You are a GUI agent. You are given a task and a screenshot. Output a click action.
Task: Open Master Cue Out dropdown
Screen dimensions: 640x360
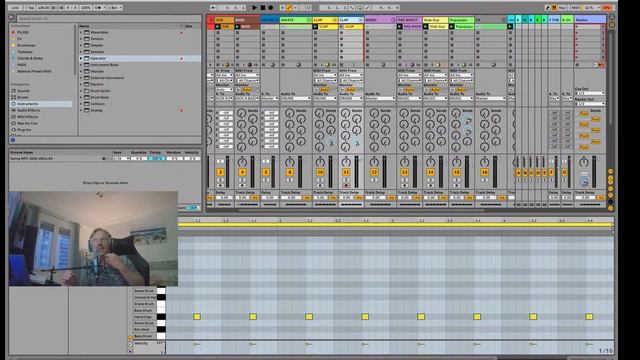590,93
